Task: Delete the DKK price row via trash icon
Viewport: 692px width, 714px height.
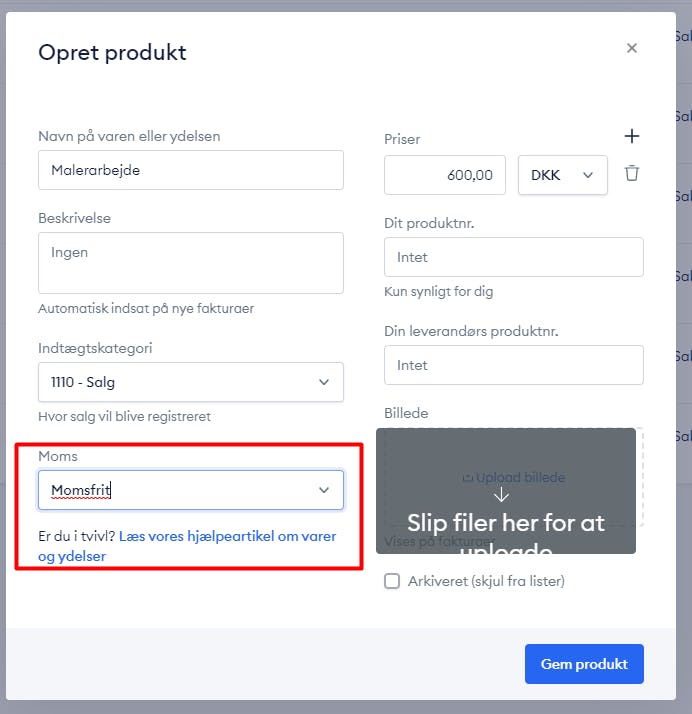Action: (x=631, y=173)
